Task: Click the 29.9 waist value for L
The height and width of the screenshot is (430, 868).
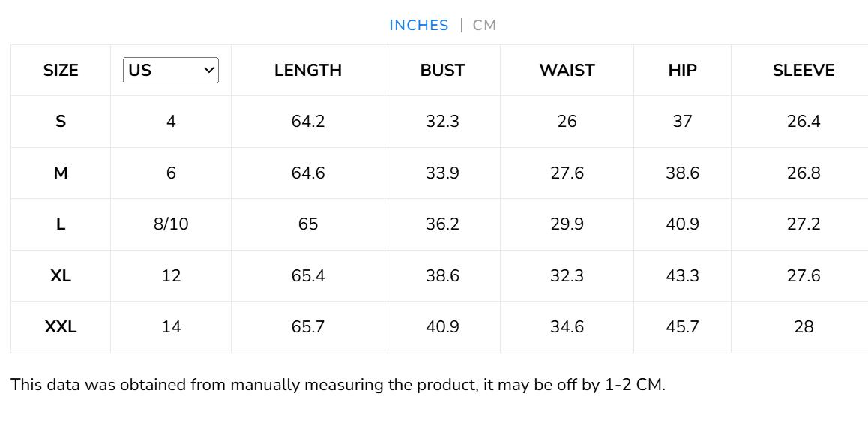Action: pyautogui.click(x=567, y=224)
